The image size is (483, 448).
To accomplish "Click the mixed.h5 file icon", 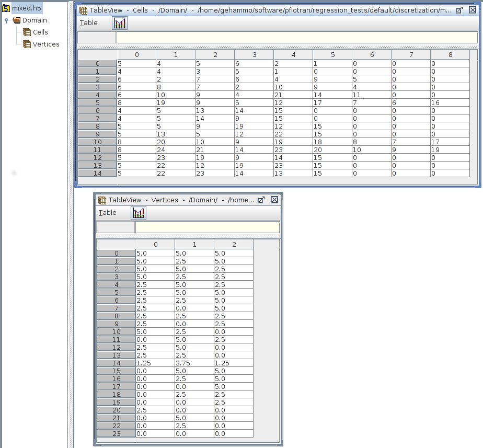I will click(6, 8).
